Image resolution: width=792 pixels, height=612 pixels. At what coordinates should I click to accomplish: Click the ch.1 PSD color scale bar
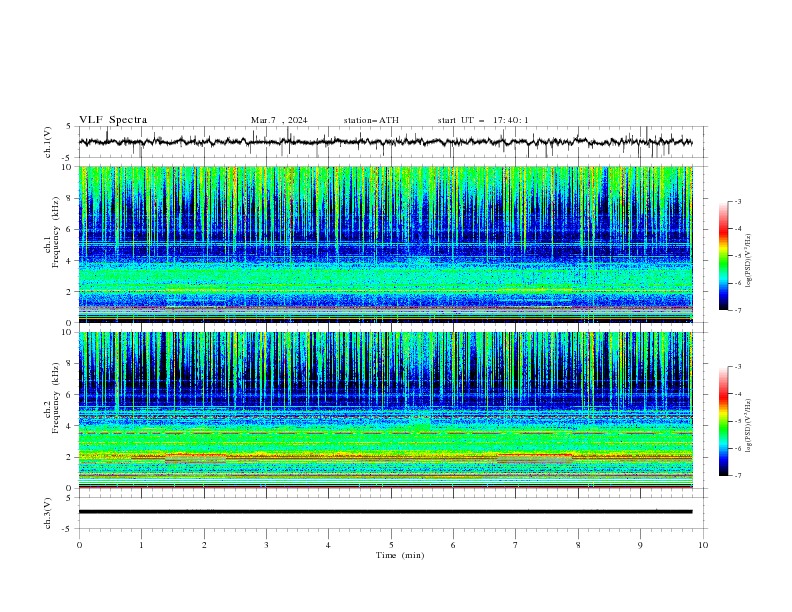pyautogui.click(x=723, y=256)
